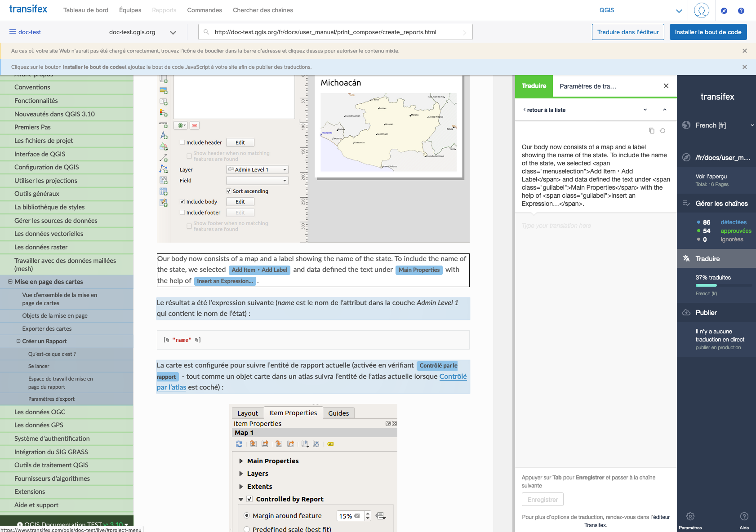Collapse Créer un Rapport subtree
Viewport: 756px width, 532px height.
click(x=18, y=341)
